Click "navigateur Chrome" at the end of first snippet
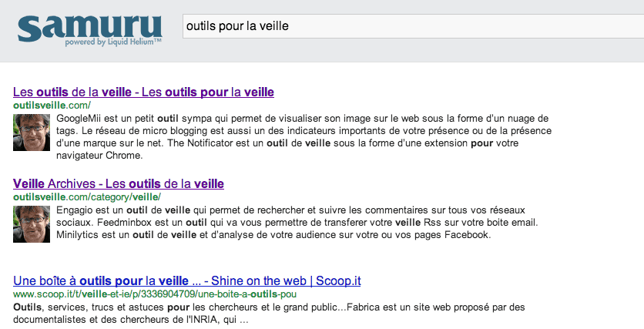Viewport: 644px width, 329px height. (99, 156)
